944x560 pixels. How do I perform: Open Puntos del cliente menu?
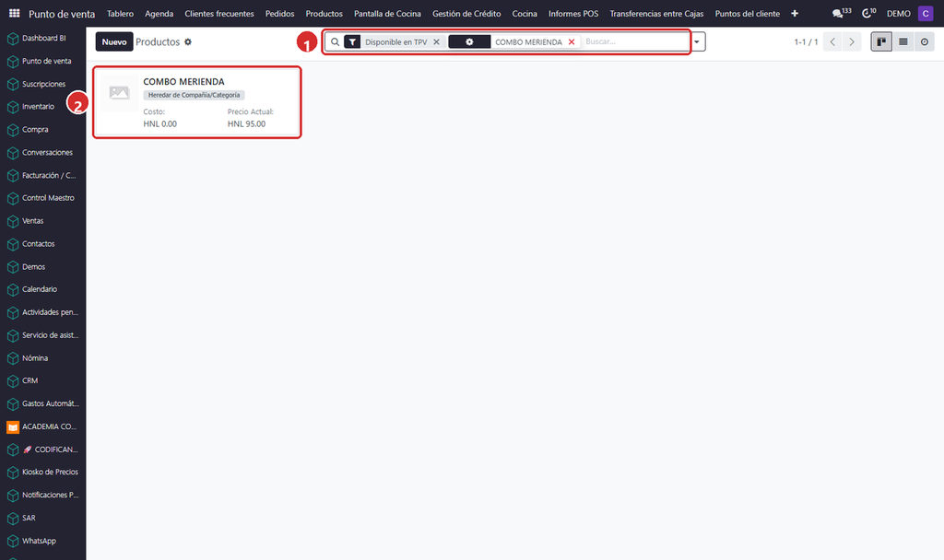(747, 13)
